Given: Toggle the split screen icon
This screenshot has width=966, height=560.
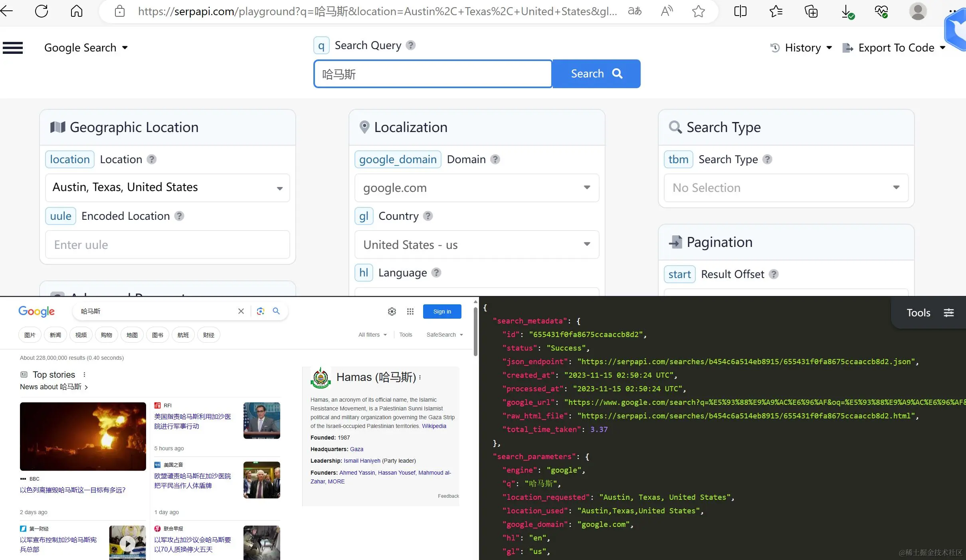Looking at the screenshot, I should point(740,11).
